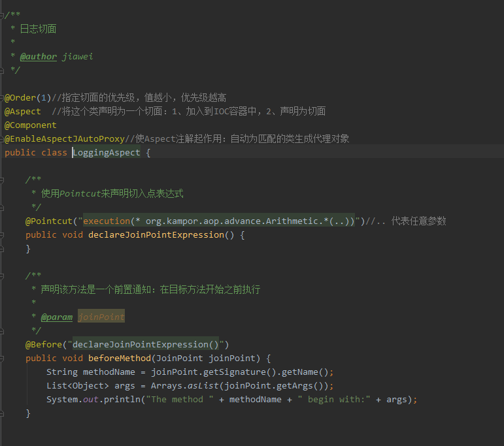The width and height of the screenshot is (504, 446).
Task: Click the "The method " string literal
Action: [x=180, y=400]
